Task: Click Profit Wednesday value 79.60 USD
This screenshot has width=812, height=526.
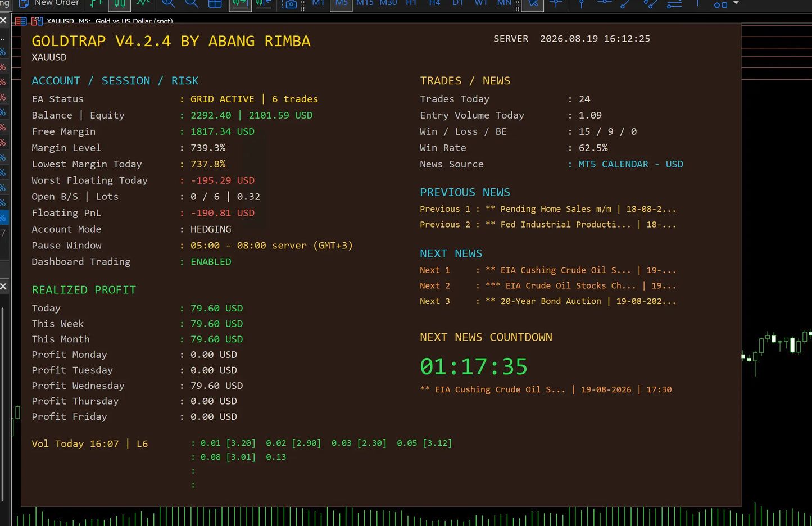Action: (x=217, y=386)
